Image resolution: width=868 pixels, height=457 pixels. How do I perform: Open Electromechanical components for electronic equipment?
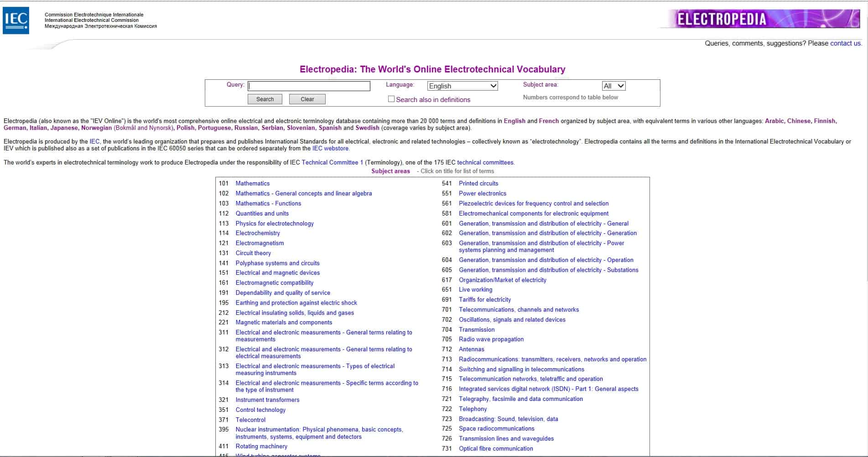pos(534,213)
